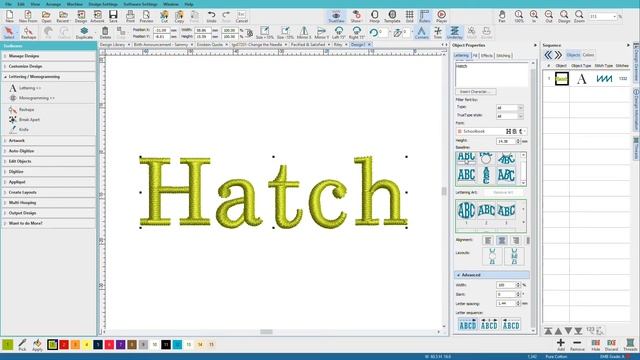This screenshot has width=640, height=360.
Task: Select center alignment for lettering
Action: pos(502,241)
